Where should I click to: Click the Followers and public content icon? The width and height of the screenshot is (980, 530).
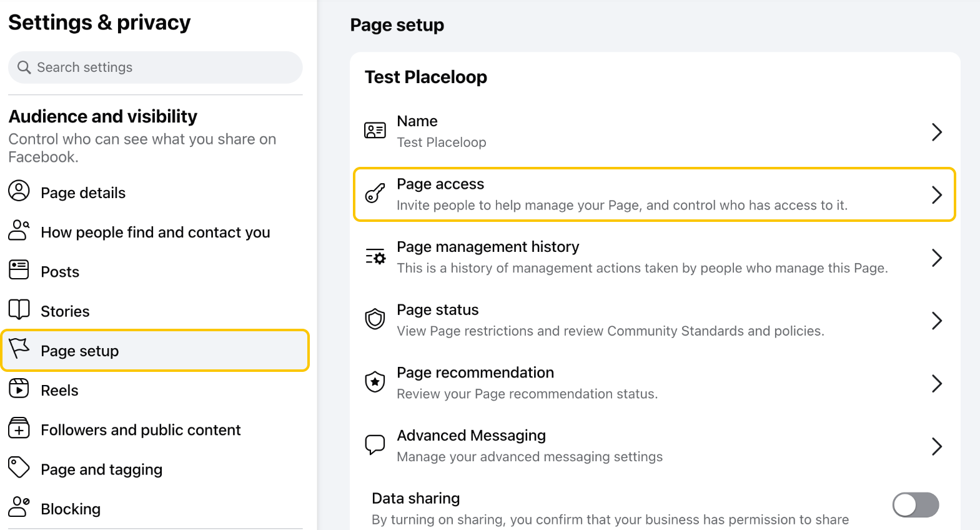click(x=19, y=428)
